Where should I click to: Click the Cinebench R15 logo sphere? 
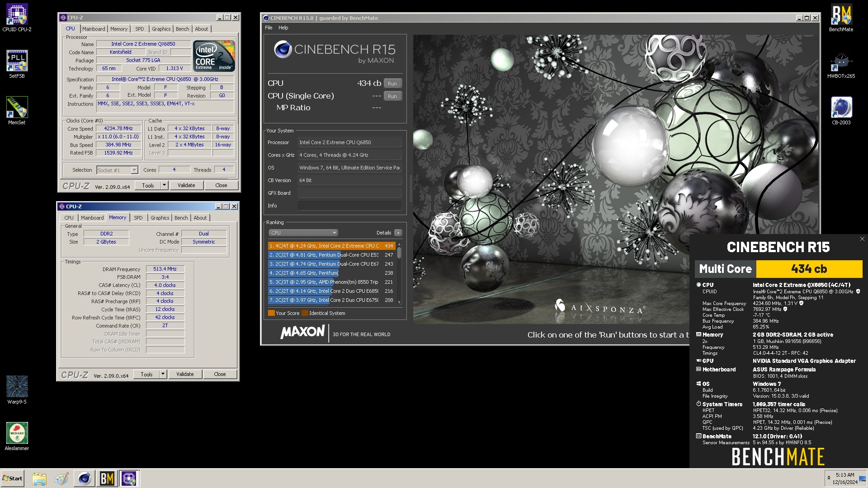tap(283, 49)
